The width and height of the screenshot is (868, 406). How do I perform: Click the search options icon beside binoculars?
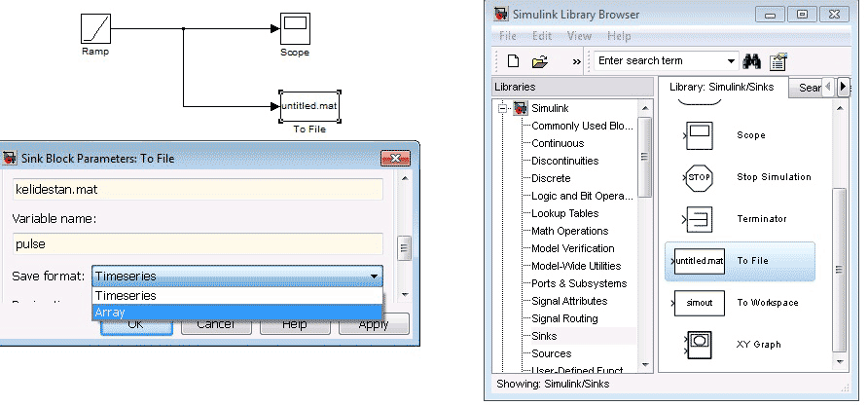(778, 61)
